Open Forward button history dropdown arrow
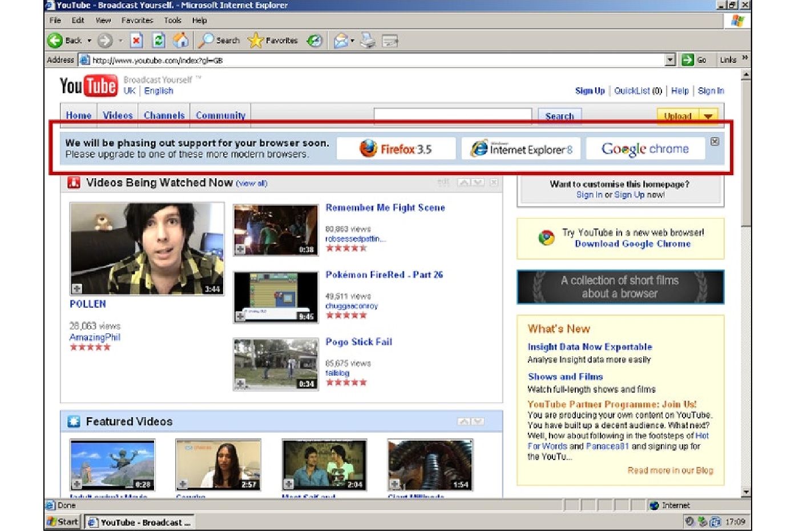799x532 pixels. point(120,41)
